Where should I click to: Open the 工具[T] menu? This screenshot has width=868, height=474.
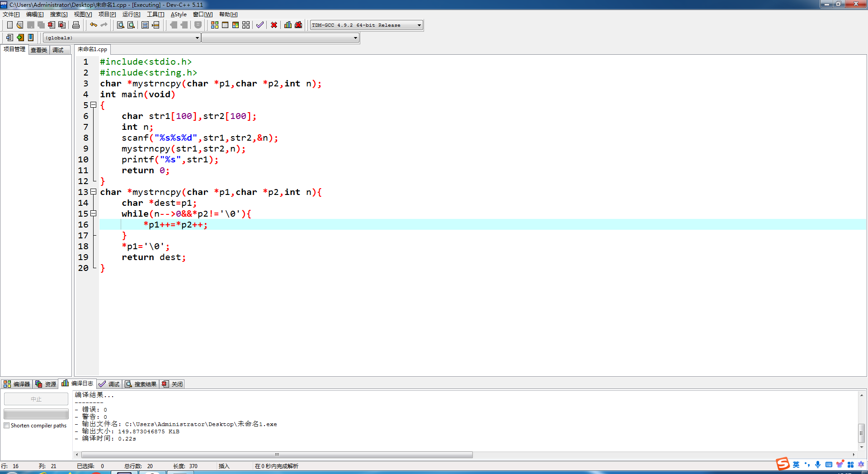[x=156, y=14]
